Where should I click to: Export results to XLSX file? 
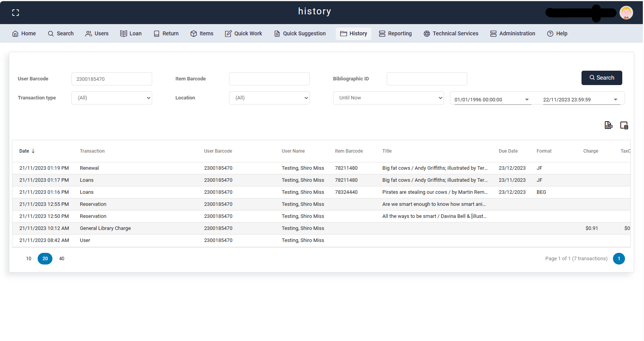tap(608, 125)
